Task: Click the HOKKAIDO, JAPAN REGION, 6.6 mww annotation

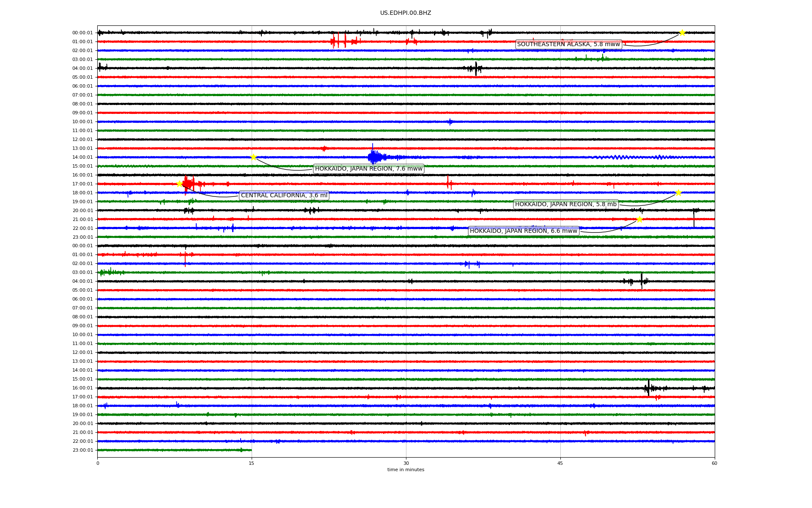Action: (x=523, y=231)
